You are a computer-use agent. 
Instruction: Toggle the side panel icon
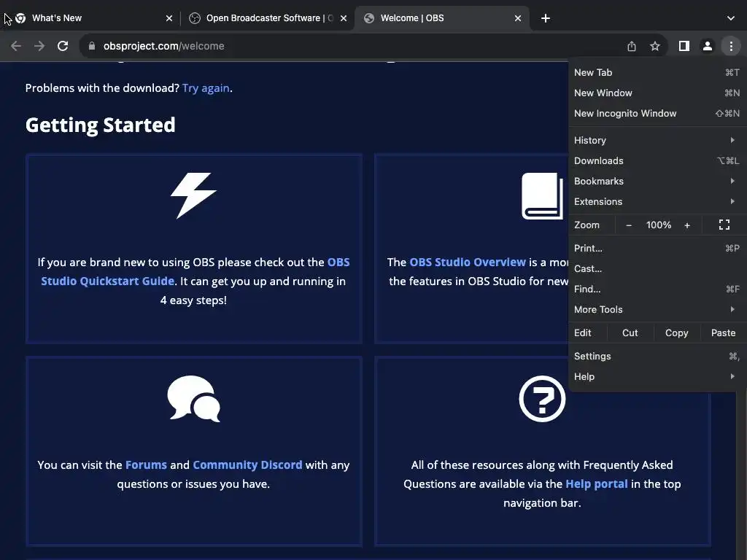(684, 46)
